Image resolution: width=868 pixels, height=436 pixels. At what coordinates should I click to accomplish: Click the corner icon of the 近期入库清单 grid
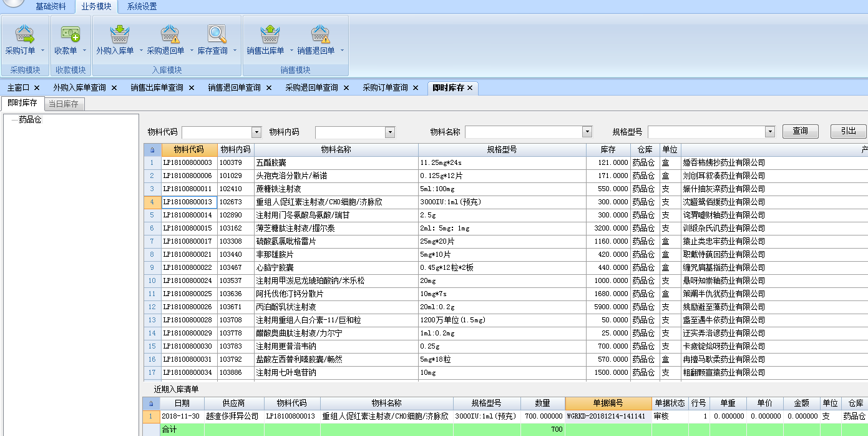(150, 404)
